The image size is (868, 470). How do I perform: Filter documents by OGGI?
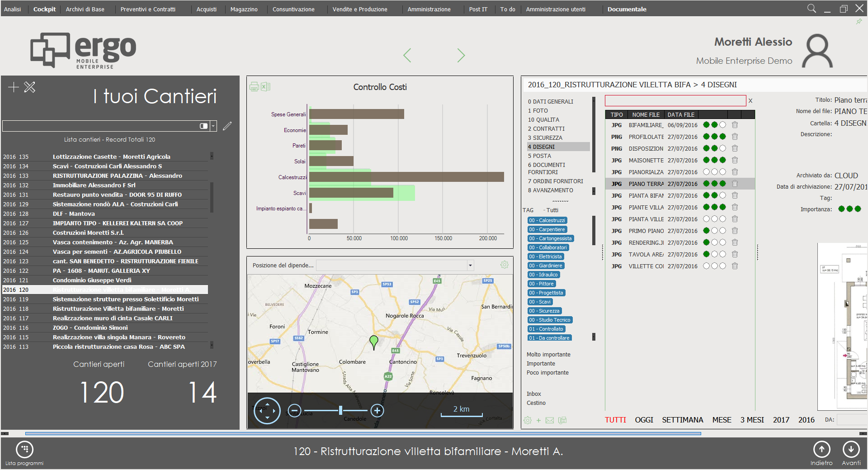pyautogui.click(x=644, y=420)
